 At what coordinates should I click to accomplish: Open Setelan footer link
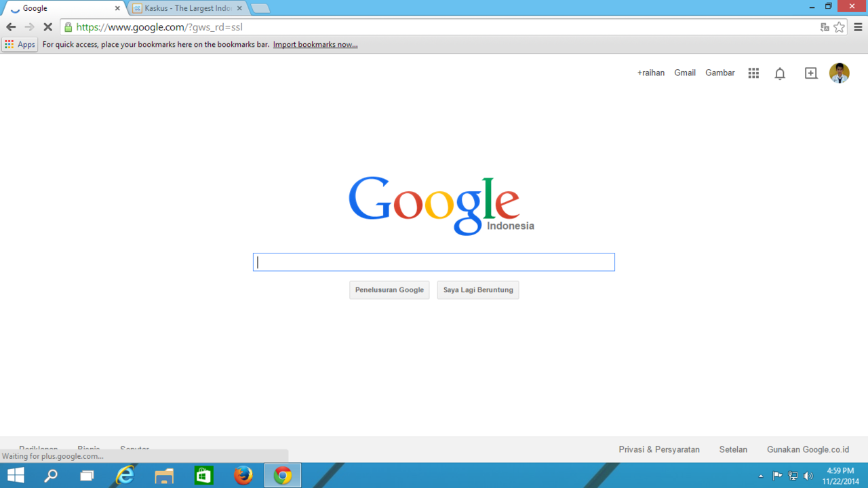[x=733, y=449]
